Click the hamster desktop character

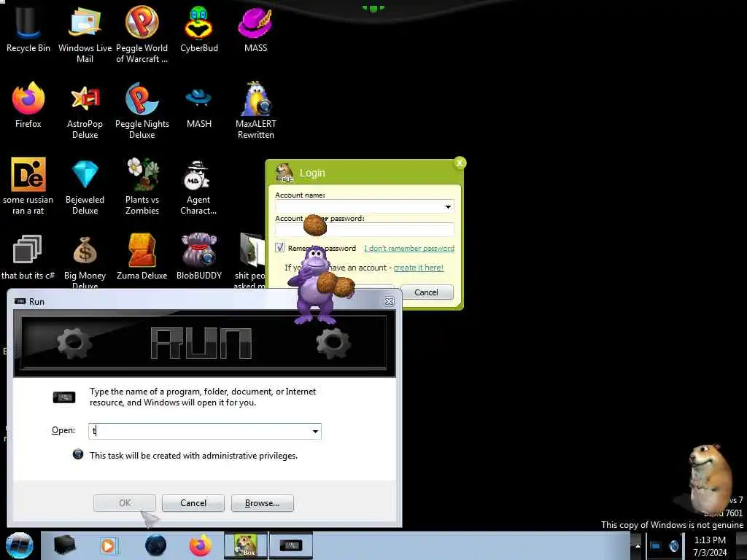(710, 478)
